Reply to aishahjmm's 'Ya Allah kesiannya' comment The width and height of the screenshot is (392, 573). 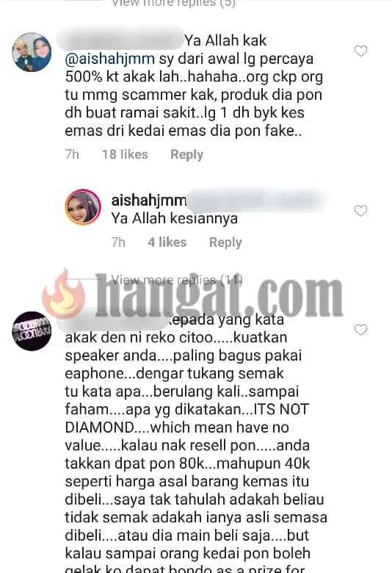tap(225, 242)
